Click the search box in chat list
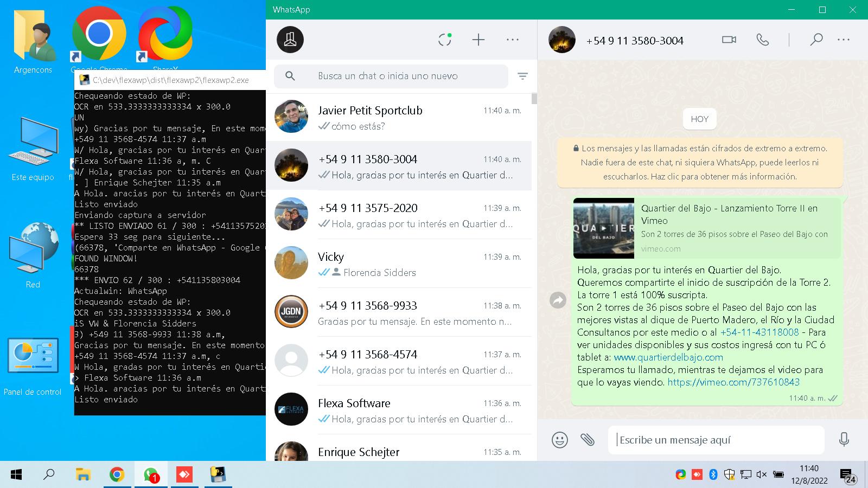Screen dimensions: 868x488 (x=391, y=76)
